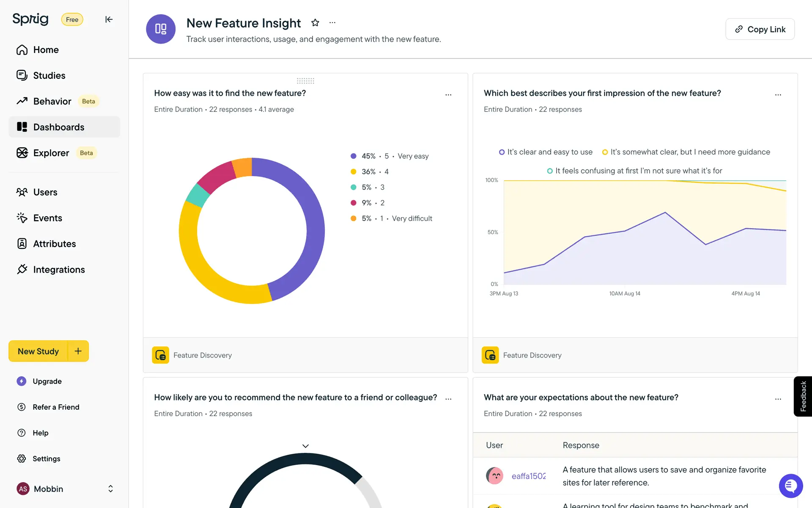
Task: Click the purple 'Very easy' legend dot
Action: tap(354, 156)
